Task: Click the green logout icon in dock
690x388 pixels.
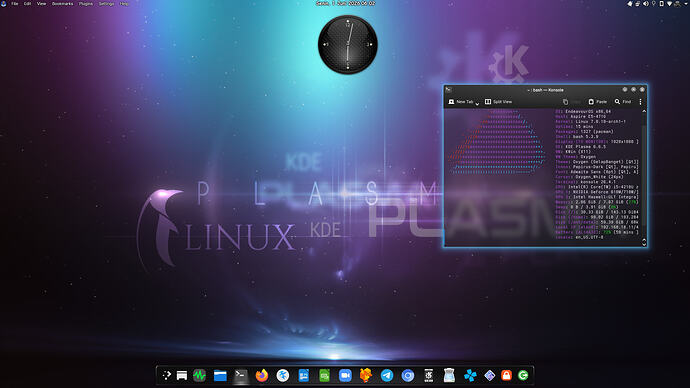Action: (523, 375)
